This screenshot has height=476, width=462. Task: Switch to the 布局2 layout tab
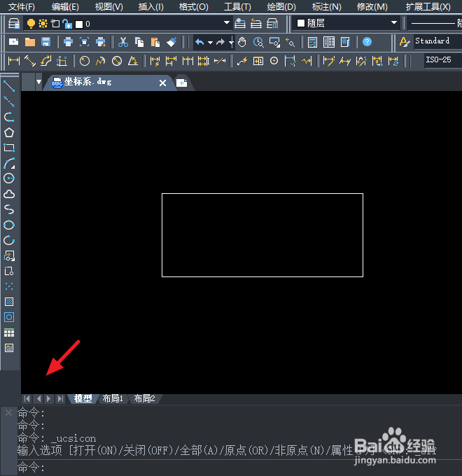coord(144,398)
